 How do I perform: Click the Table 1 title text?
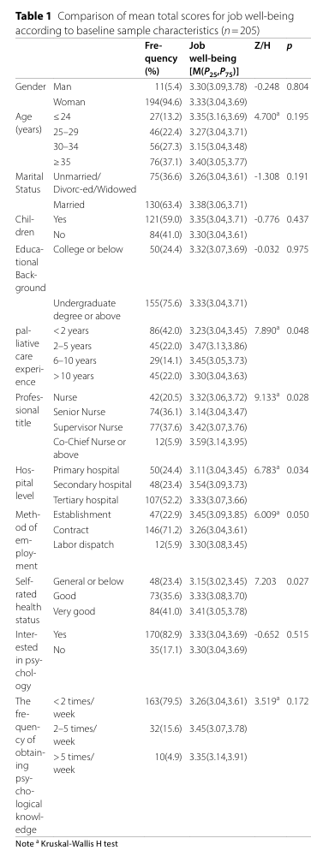(155, 22)
